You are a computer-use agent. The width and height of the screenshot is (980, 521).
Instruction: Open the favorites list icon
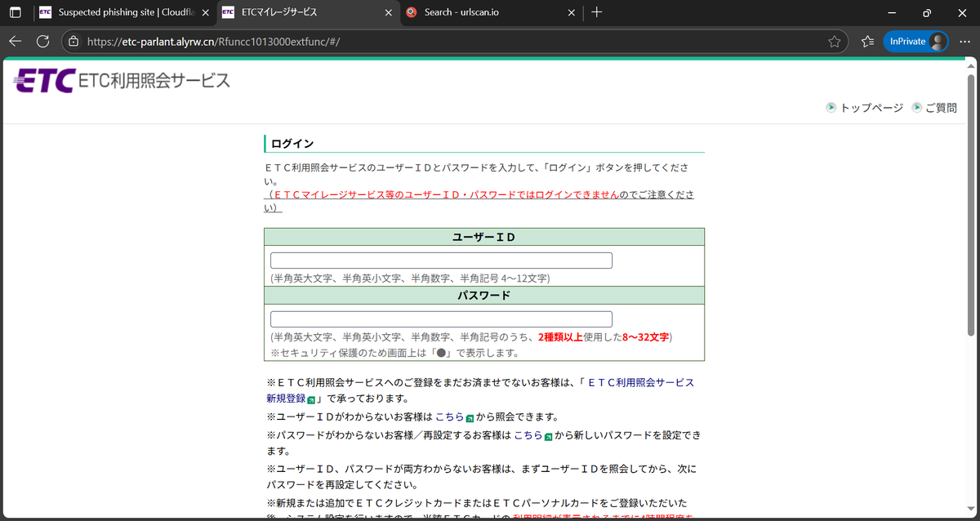(x=867, y=41)
